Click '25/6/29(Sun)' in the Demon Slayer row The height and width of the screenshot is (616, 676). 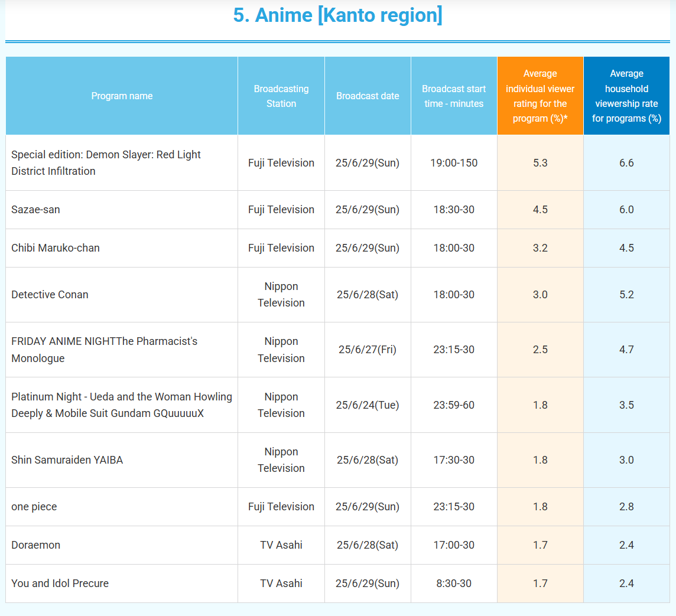368,163
